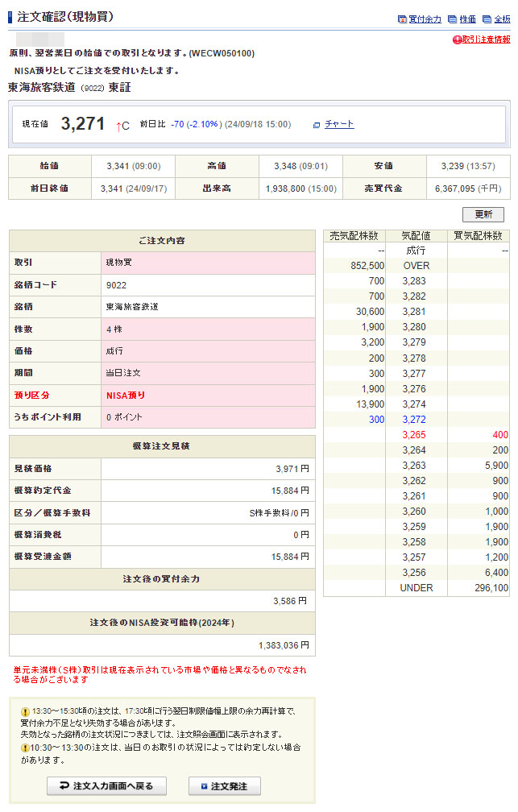Click the 全板 page icon

point(487,19)
